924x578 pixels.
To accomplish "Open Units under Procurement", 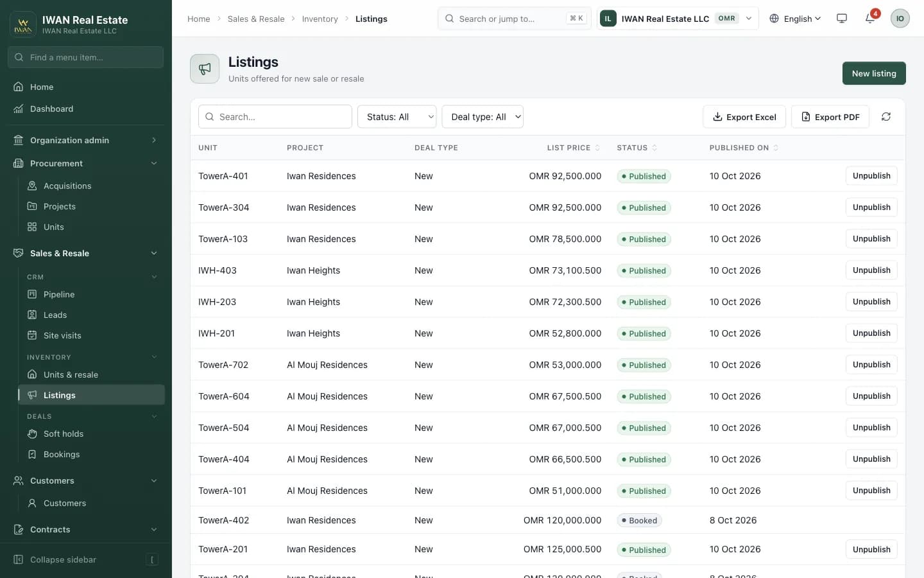I will click(92, 227).
